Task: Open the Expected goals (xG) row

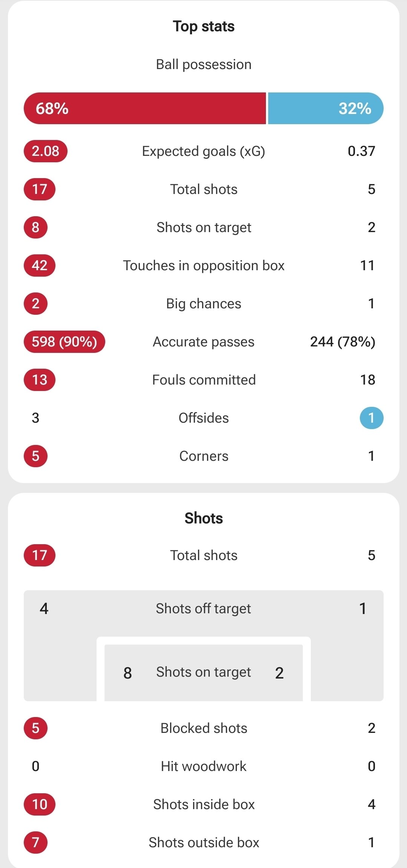Action: point(204,151)
